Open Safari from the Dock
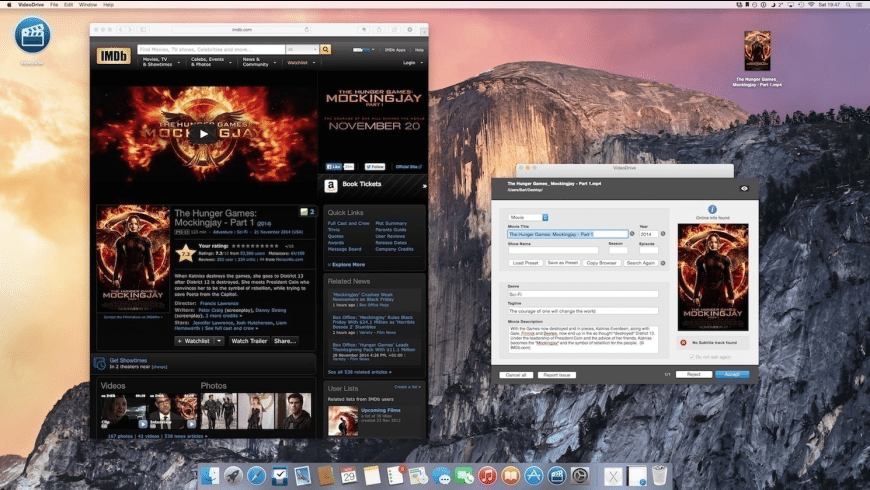 (x=256, y=476)
